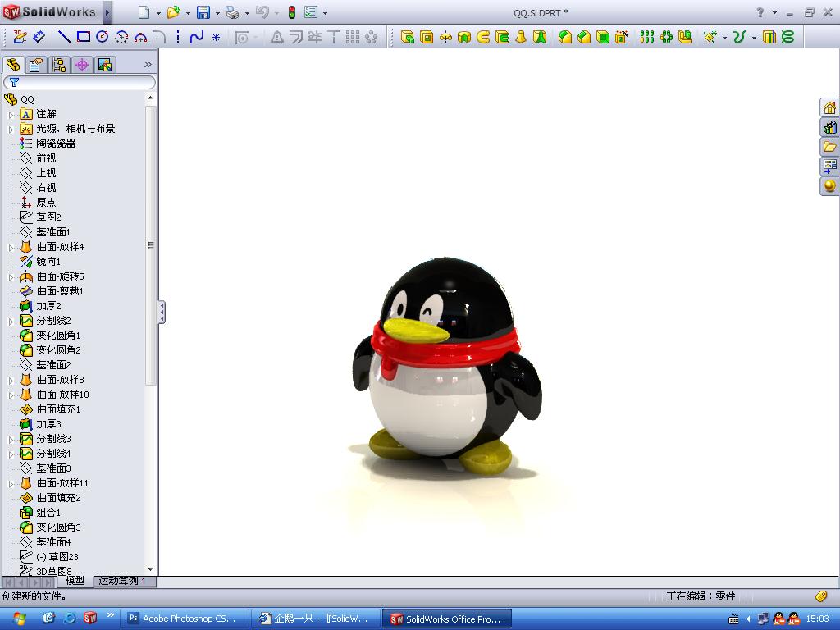Expand the 光源、相机与布景 node

[11, 129]
